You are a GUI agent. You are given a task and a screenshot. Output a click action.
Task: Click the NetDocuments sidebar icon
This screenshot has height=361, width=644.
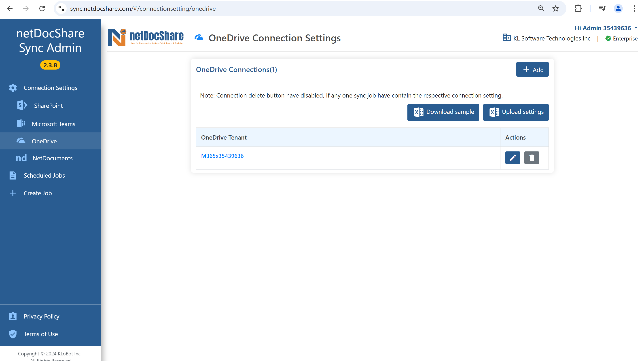coord(21,158)
